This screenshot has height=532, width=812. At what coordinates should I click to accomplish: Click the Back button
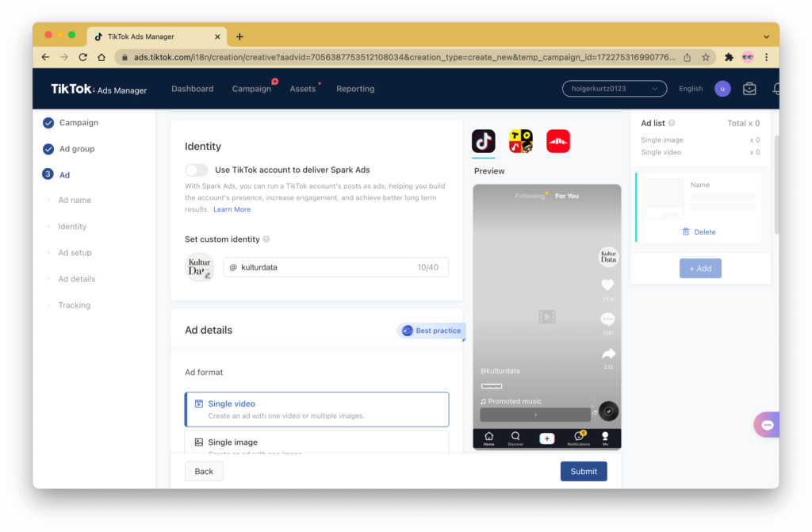204,472
